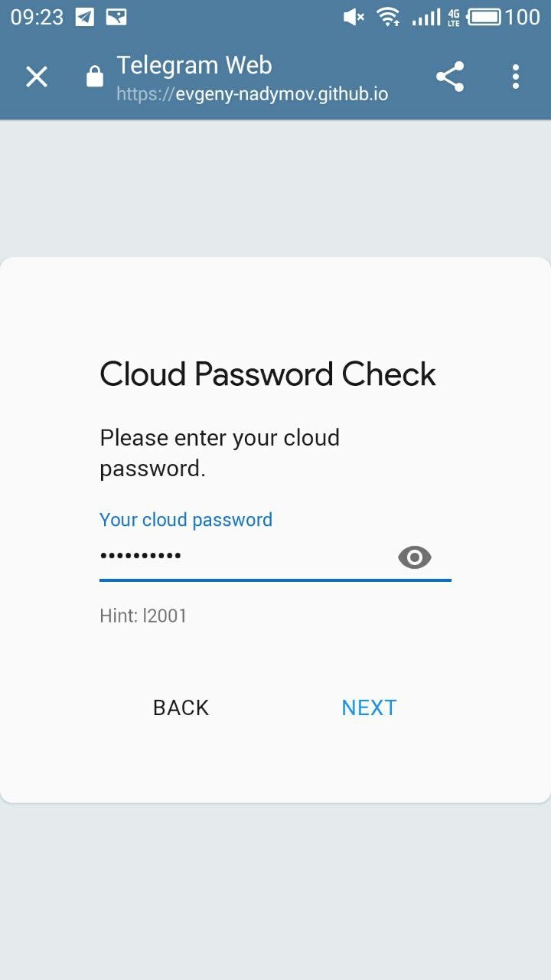Click the "Your cloud password" field label
Screen dimensions: 551x980
click(x=186, y=520)
